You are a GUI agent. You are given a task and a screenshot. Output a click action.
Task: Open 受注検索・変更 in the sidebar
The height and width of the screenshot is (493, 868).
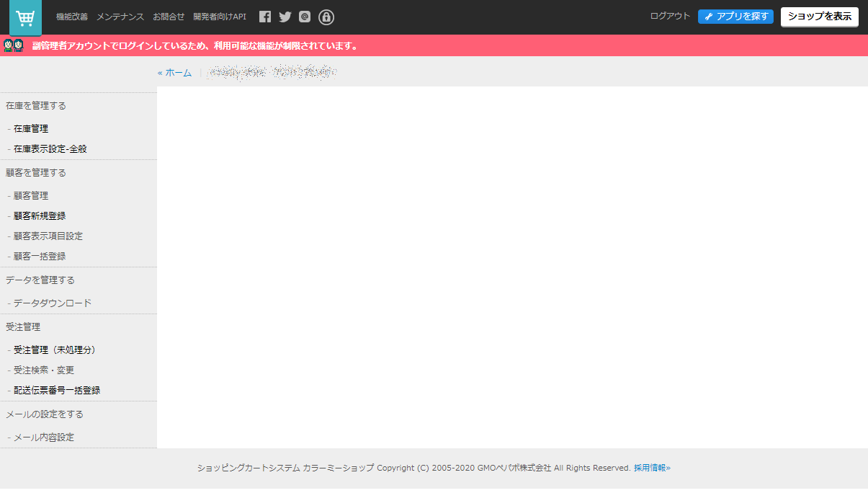click(x=44, y=370)
